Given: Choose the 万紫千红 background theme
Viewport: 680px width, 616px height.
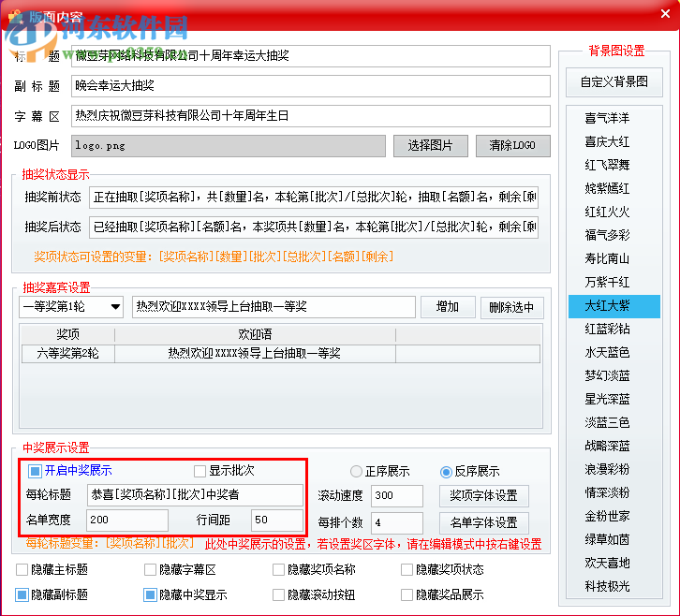Looking at the screenshot, I should [x=614, y=282].
